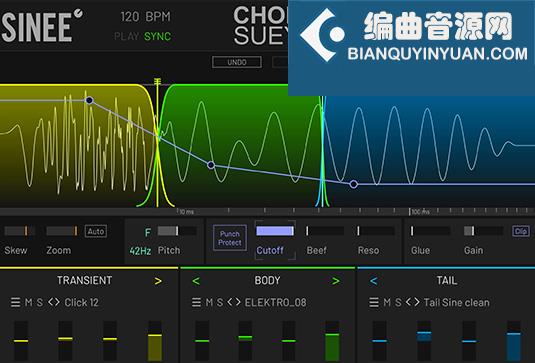This screenshot has width=535, height=363.
Task: Toggle the Punch Protect button
Action: (x=230, y=238)
